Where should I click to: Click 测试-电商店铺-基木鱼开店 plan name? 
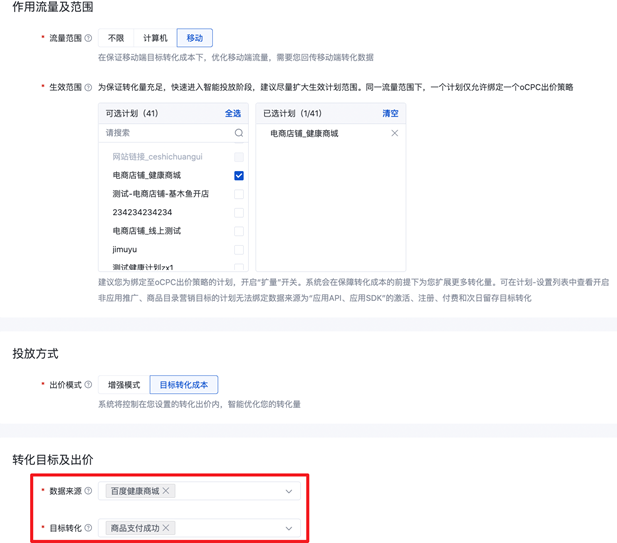(161, 194)
